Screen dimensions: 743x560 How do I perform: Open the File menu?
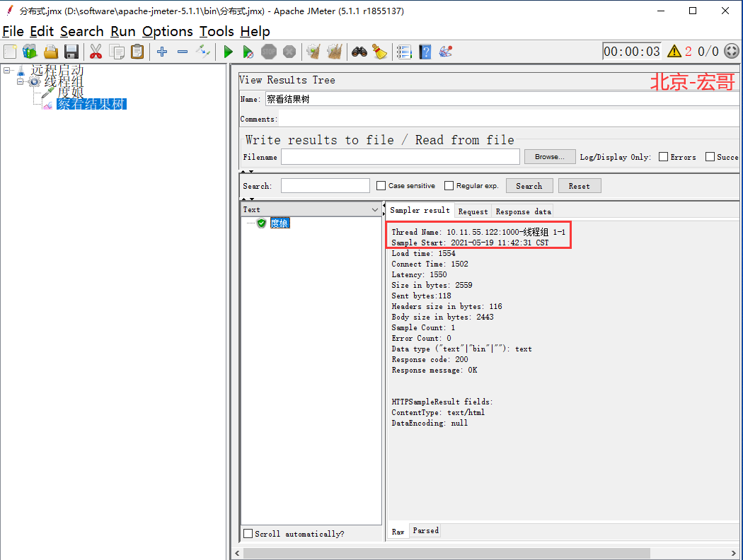pyautogui.click(x=13, y=31)
